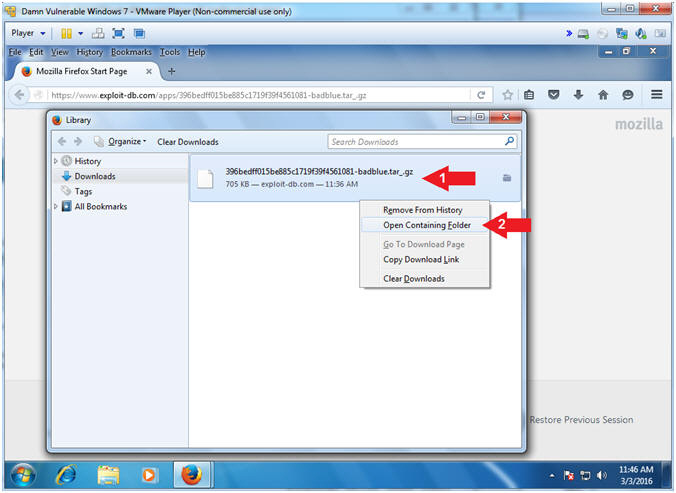The image size is (676, 493).
Task: Click the Firefox back navigation button
Action: [x=19, y=95]
